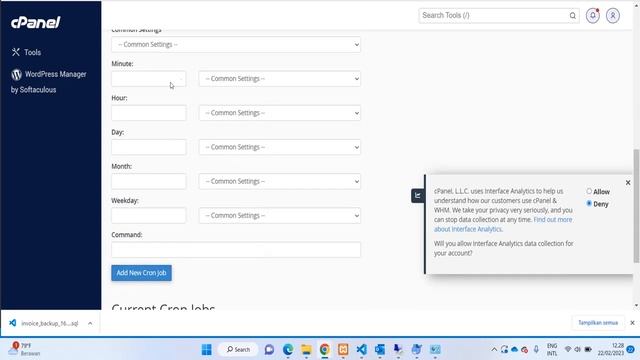Open XAMPP from the taskbar

[x=343, y=349]
